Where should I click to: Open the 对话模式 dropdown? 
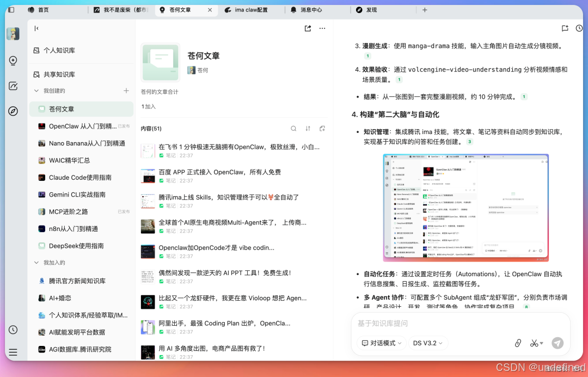coord(381,343)
